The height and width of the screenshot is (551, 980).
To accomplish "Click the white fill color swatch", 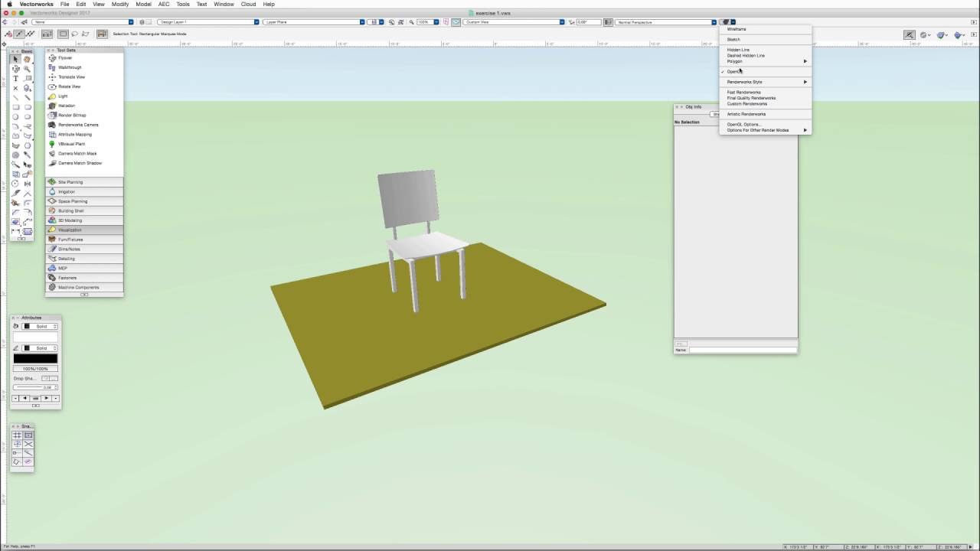I will (x=35, y=337).
